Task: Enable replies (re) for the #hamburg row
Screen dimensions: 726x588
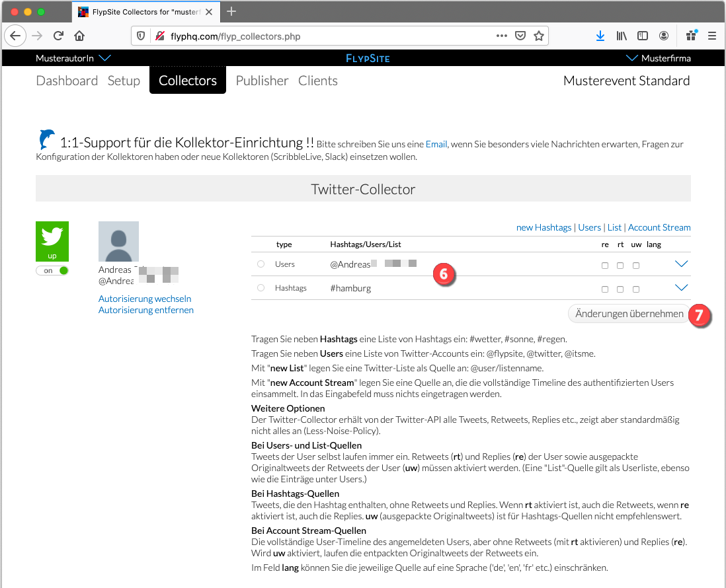Action: pos(605,289)
